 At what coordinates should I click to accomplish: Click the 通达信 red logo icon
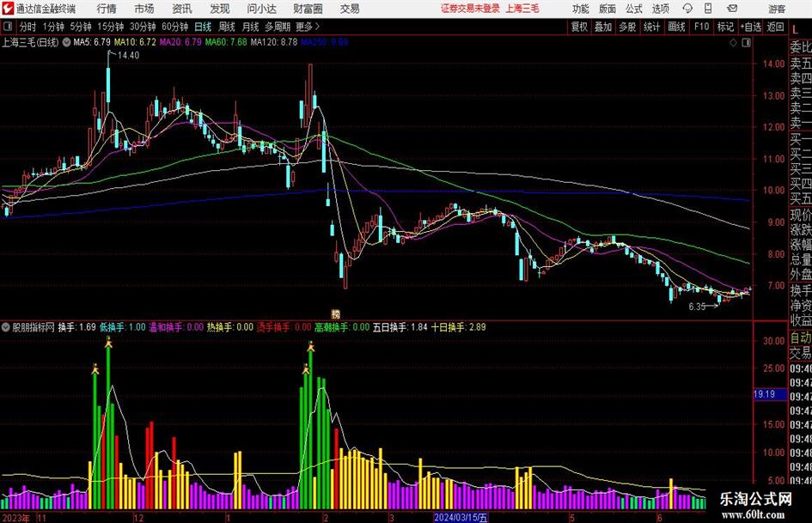click(8, 9)
